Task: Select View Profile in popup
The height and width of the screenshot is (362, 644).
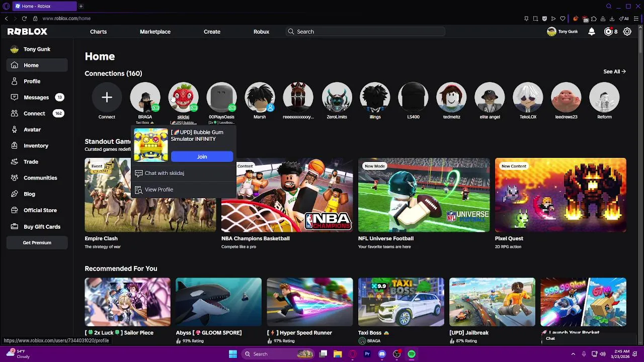Action: [x=183, y=190]
